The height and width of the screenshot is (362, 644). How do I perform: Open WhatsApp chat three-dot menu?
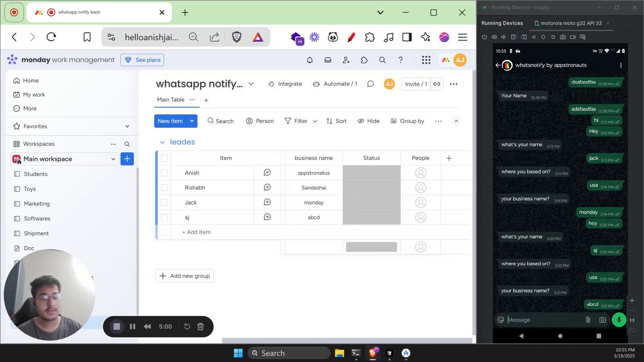pyautogui.click(x=621, y=65)
